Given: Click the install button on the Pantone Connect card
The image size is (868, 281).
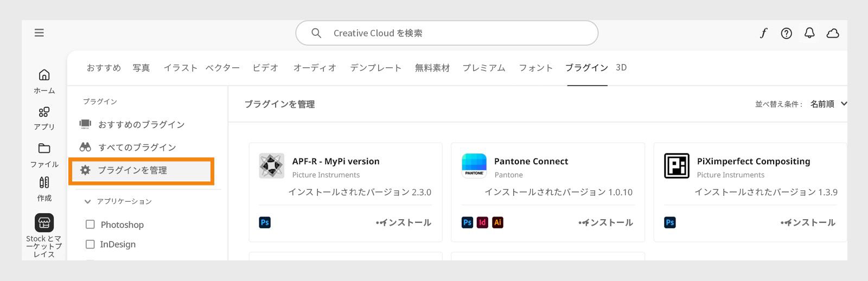Looking at the screenshot, I should pos(605,222).
